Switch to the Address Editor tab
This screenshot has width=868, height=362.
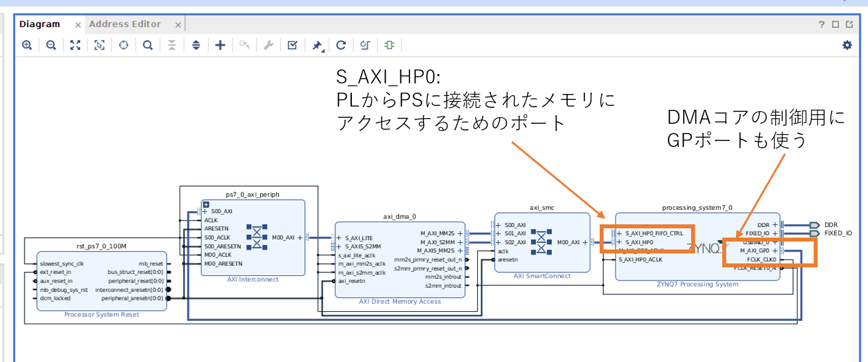pyautogui.click(x=125, y=24)
